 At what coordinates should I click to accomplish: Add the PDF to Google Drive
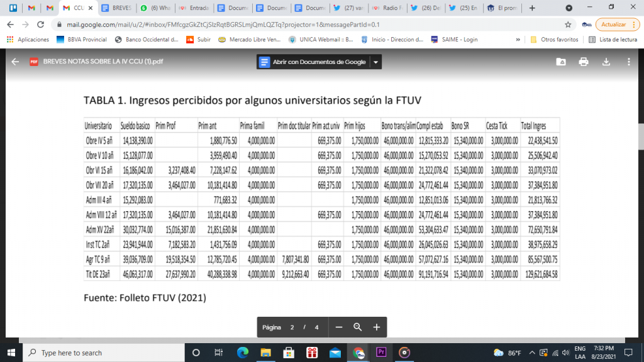(561, 62)
